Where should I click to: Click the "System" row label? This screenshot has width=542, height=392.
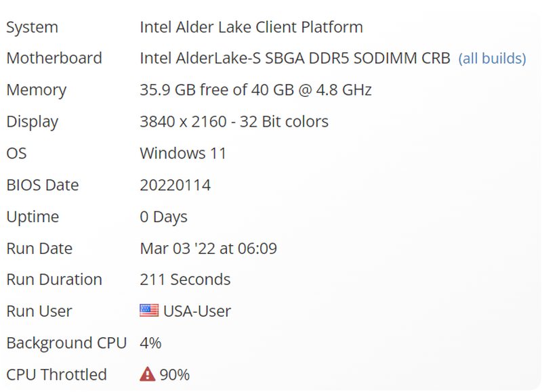[32, 27]
